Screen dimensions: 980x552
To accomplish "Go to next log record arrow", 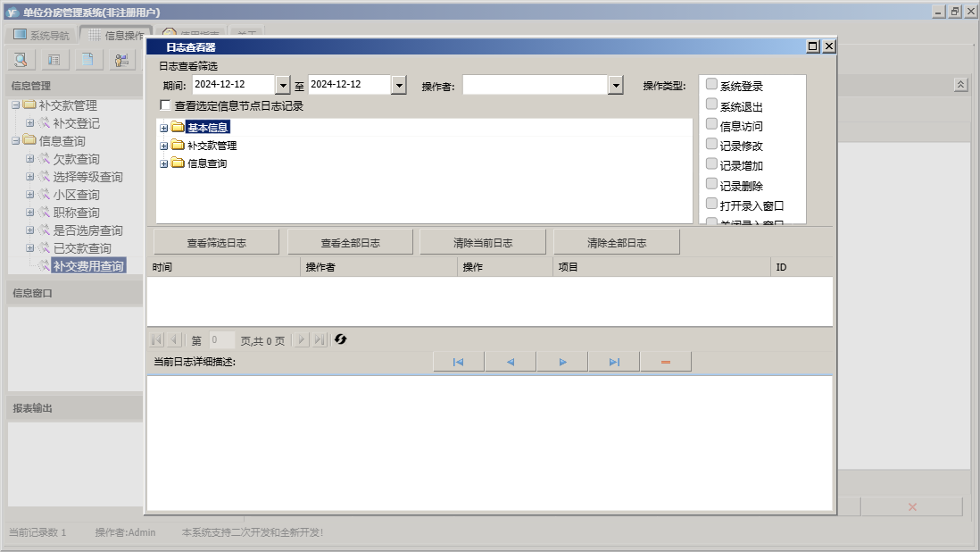I will coord(562,362).
